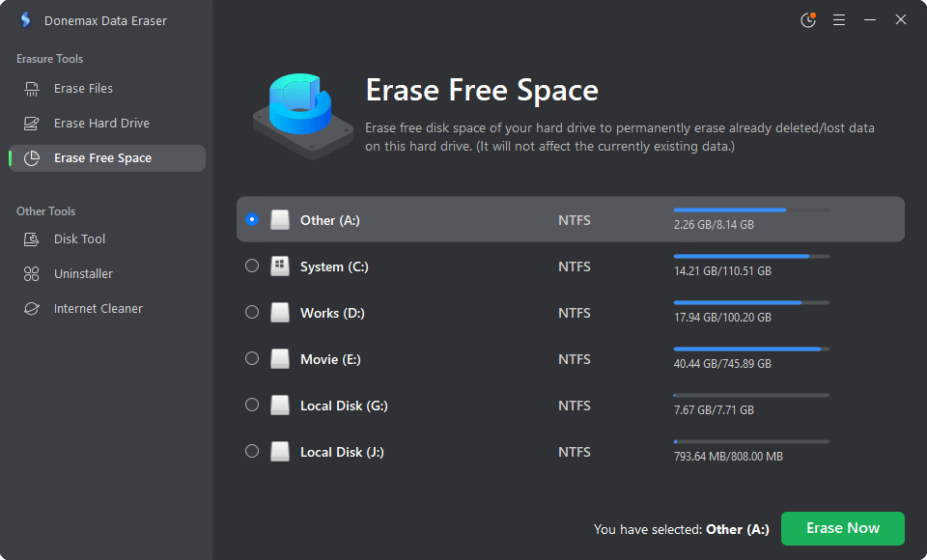Click the green Erase Now button
This screenshot has width=927, height=560.
(x=842, y=528)
